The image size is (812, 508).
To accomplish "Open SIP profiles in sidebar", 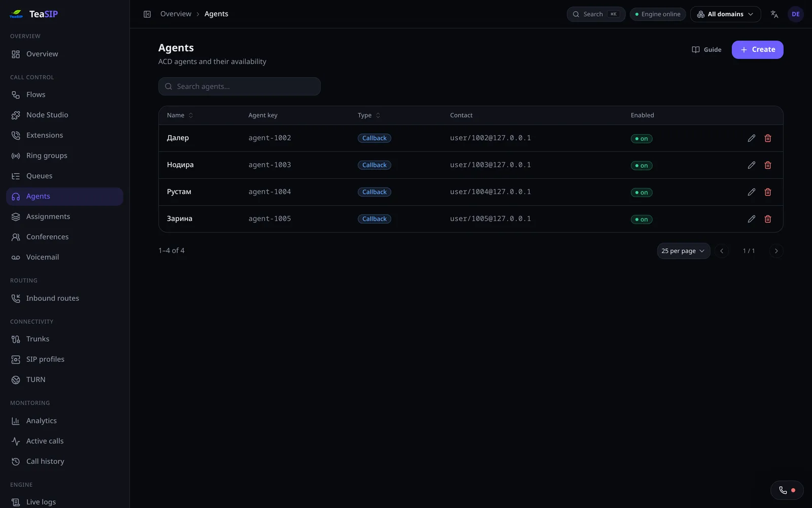I will pyautogui.click(x=64, y=360).
